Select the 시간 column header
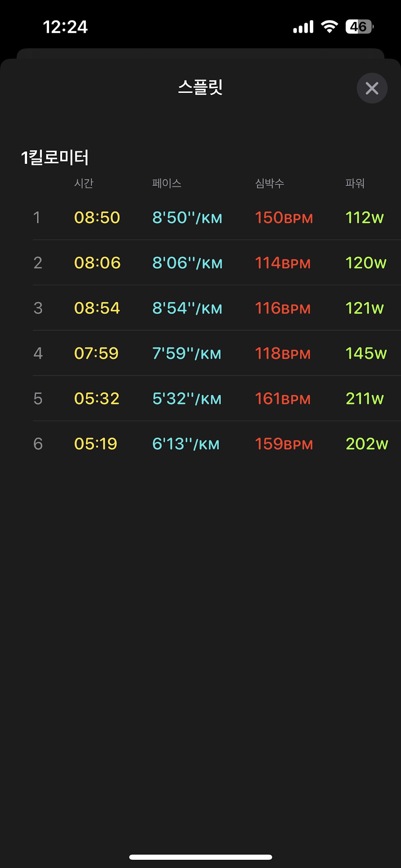The width and height of the screenshot is (401, 868). [84, 183]
